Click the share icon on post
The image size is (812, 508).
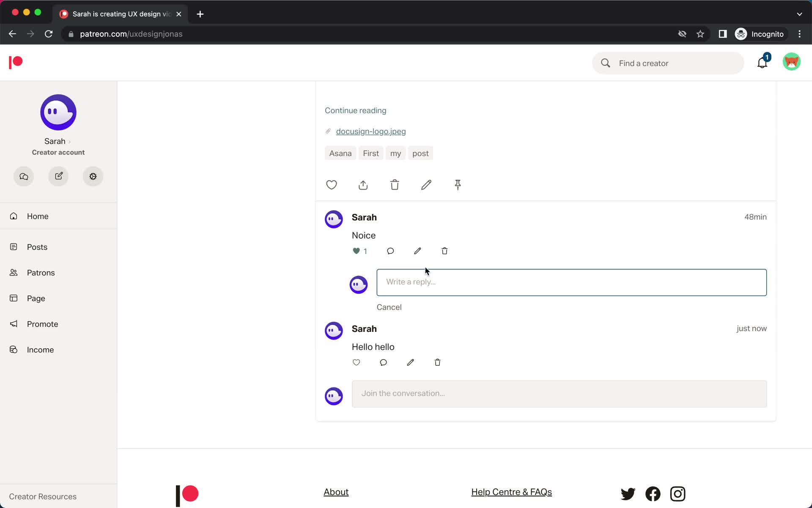(x=363, y=184)
